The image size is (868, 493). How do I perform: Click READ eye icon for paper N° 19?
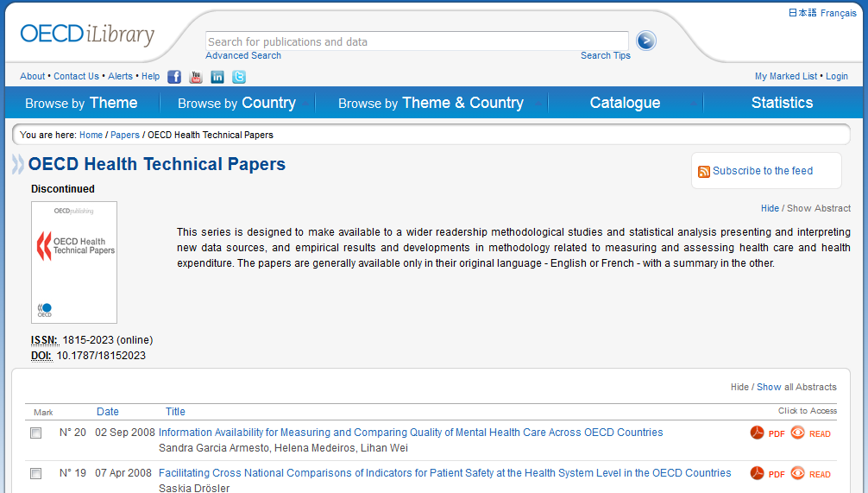(x=798, y=473)
